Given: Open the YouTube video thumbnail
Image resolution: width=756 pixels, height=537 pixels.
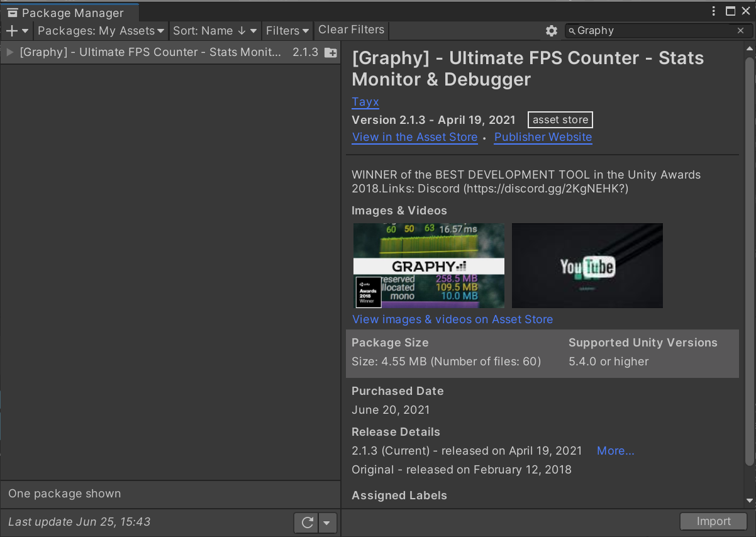Looking at the screenshot, I should click(587, 265).
